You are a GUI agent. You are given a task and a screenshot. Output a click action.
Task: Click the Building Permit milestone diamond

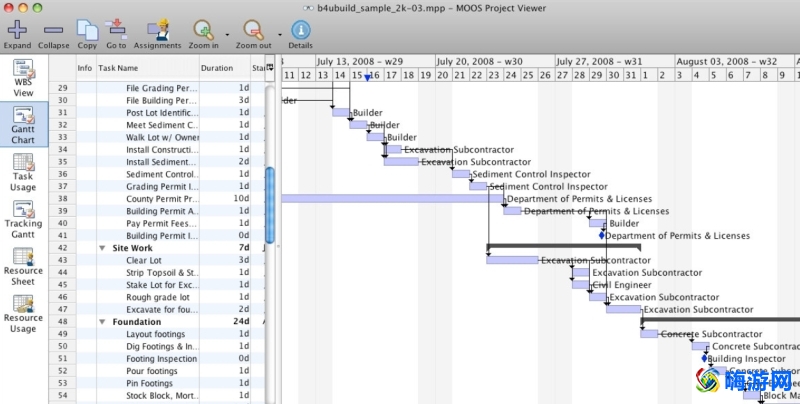(x=602, y=236)
